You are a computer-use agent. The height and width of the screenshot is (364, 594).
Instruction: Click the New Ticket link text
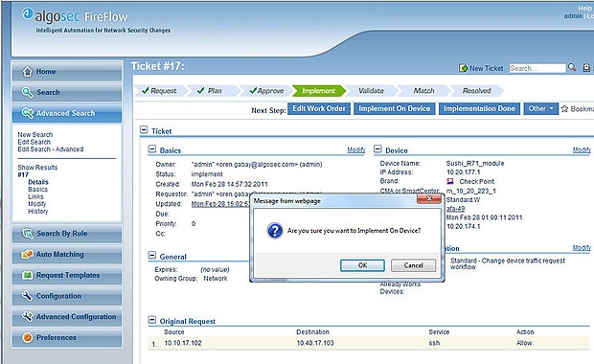[487, 68]
